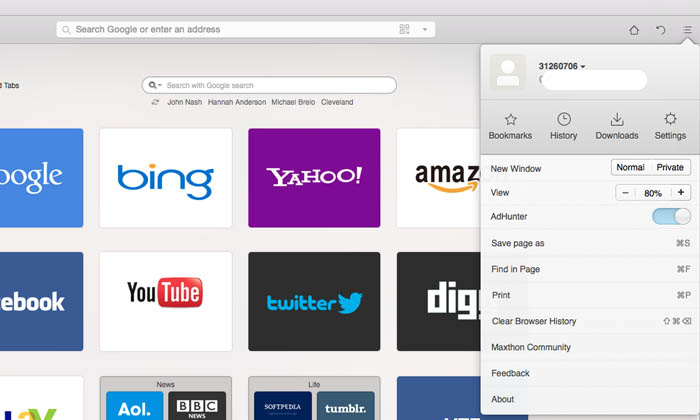Image resolution: width=700 pixels, height=420 pixels.
Task: Open Downloads from the menu panel
Action: 617,127
